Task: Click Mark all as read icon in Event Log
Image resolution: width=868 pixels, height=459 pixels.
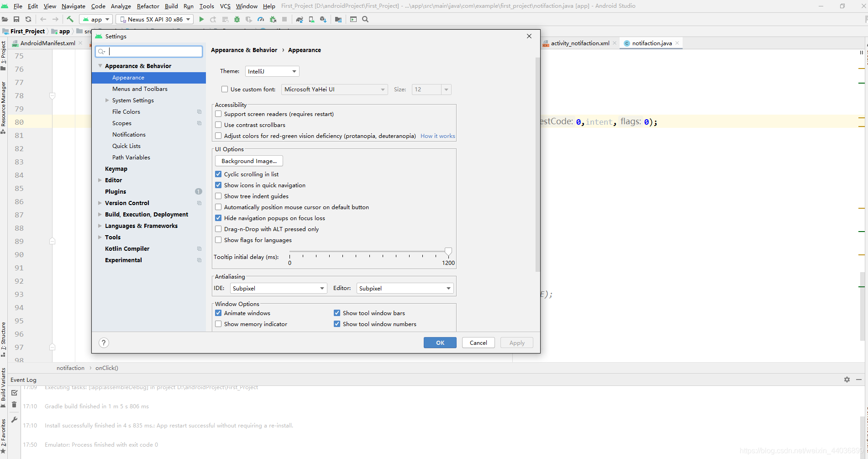Action: 14,393
